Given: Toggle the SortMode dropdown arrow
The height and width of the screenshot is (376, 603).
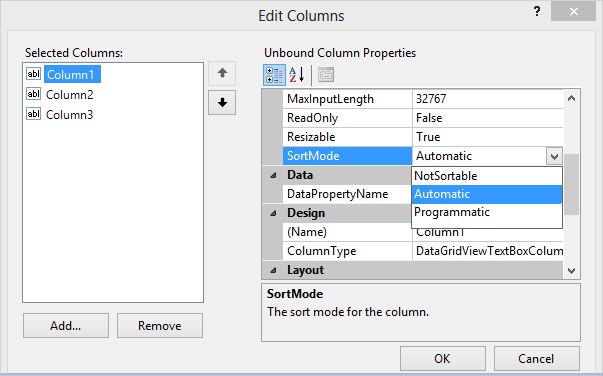Looking at the screenshot, I should [554, 156].
